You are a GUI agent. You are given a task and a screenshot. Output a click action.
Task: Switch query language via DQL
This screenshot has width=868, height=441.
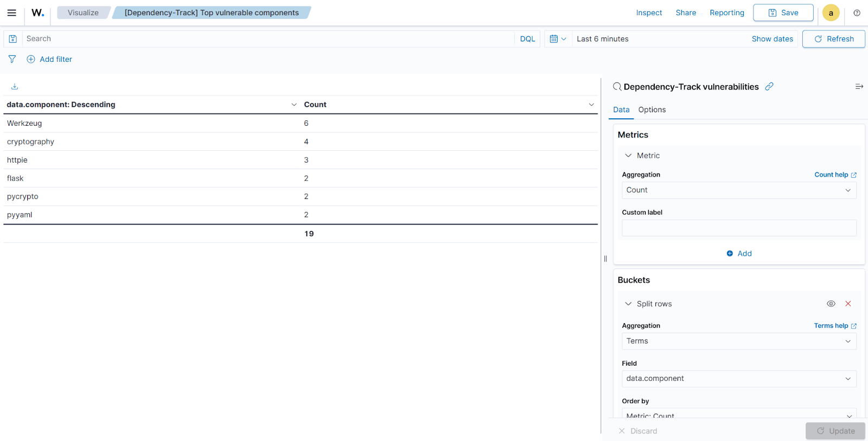(x=527, y=39)
